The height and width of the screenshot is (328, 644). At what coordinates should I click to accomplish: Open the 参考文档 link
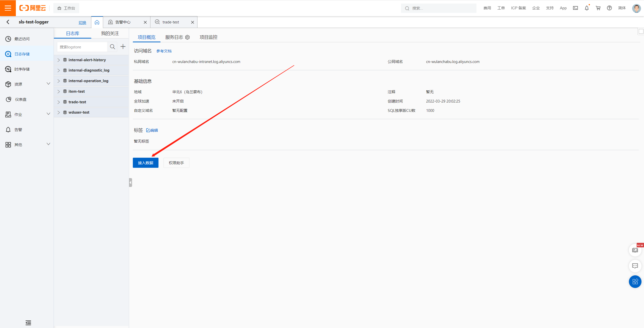164,51
